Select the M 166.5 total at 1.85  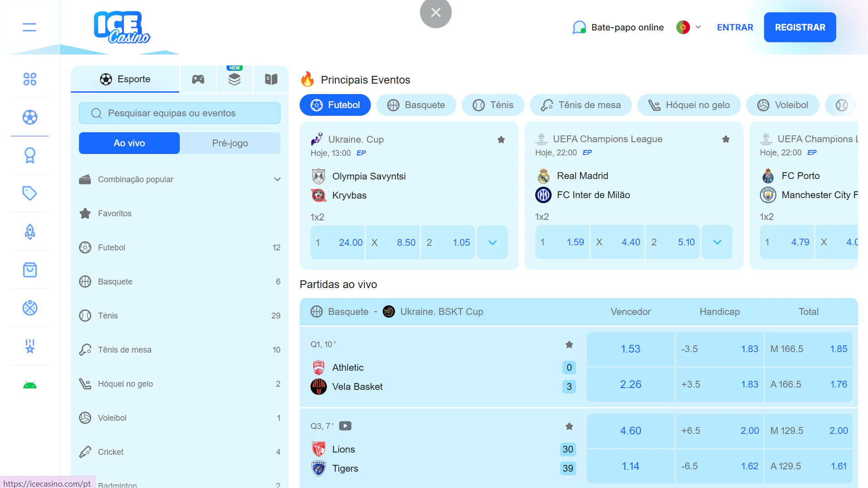click(x=809, y=349)
